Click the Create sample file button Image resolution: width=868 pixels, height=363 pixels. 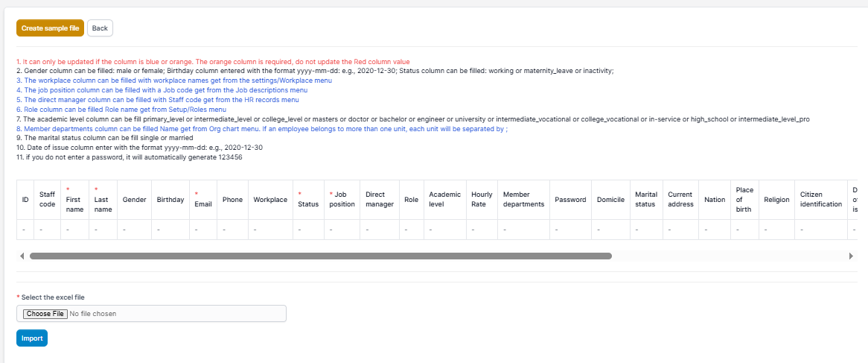click(50, 28)
